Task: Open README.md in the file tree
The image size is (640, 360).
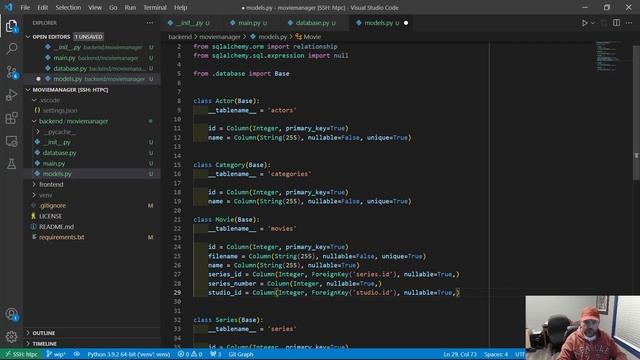Action: 56,227
